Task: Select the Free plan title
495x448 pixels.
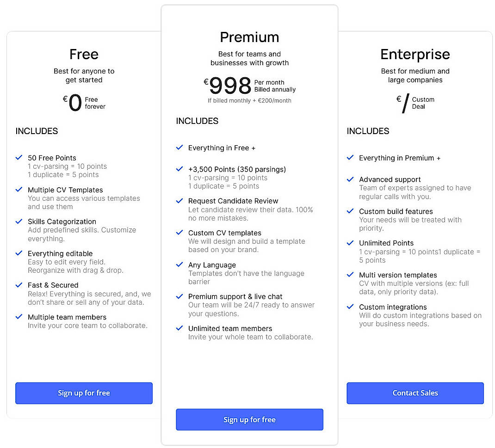Action: point(84,54)
